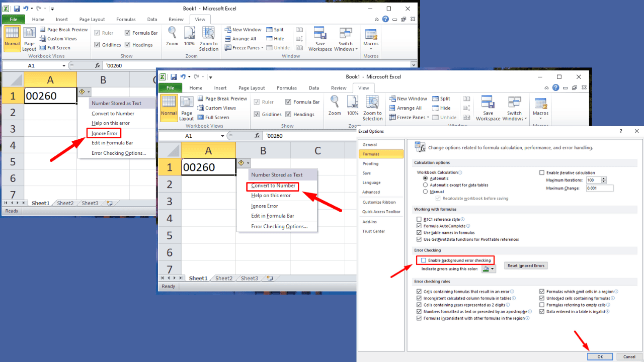Image resolution: width=644 pixels, height=362 pixels.
Task: Click Zoom magnifier in back Excel window
Action: (172, 37)
